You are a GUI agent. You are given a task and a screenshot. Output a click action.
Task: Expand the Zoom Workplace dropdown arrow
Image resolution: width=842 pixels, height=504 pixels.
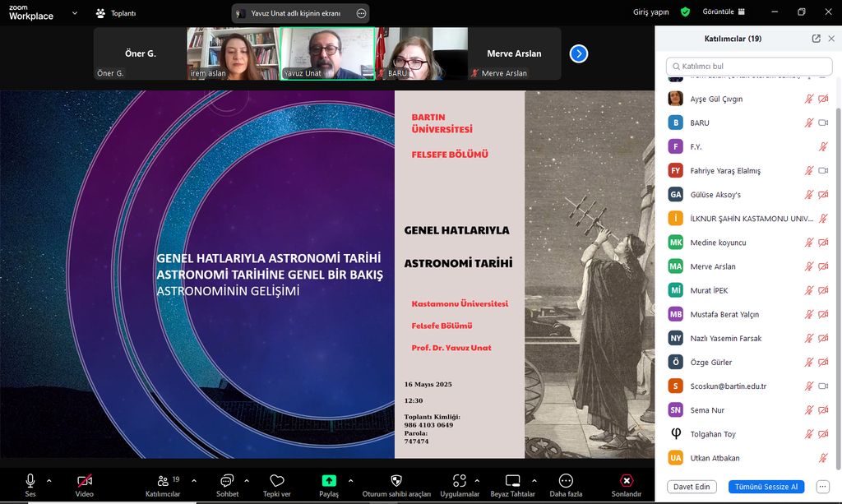click(75, 13)
